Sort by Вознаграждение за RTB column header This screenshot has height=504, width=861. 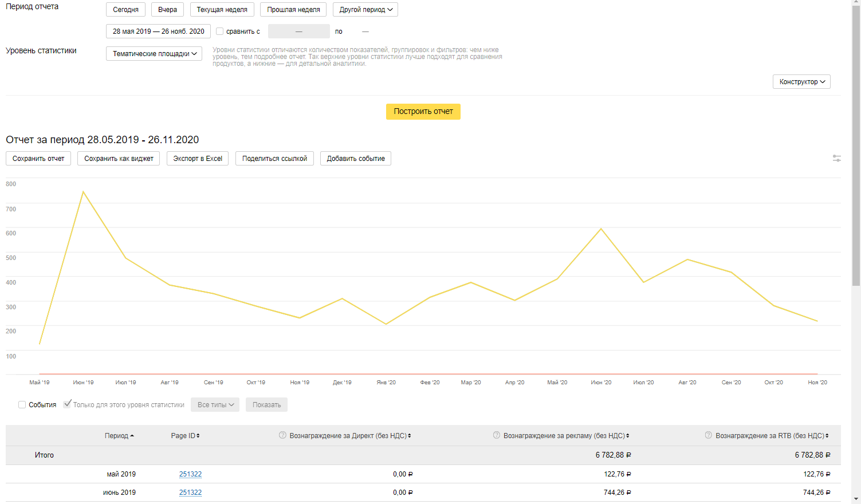click(x=772, y=436)
